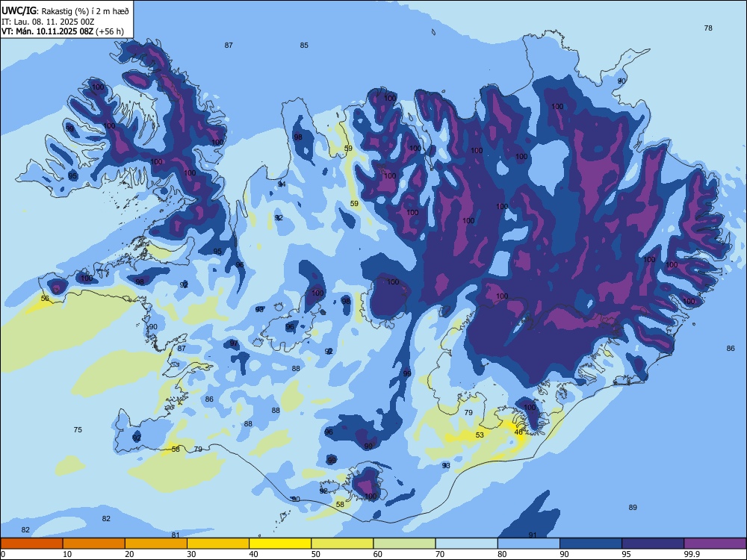Click the humidity value '78' on the map
Viewport: 747px width, 560px height.
click(x=708, y=28)
